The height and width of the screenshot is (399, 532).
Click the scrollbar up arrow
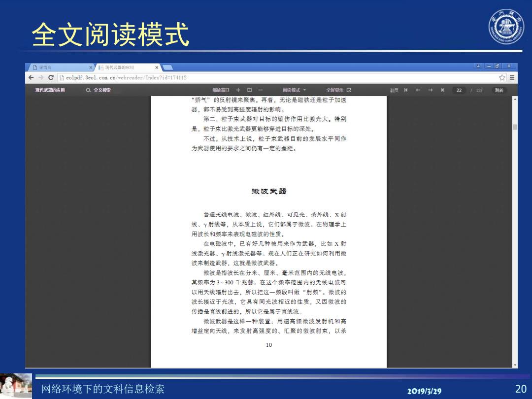coord(515,99)
